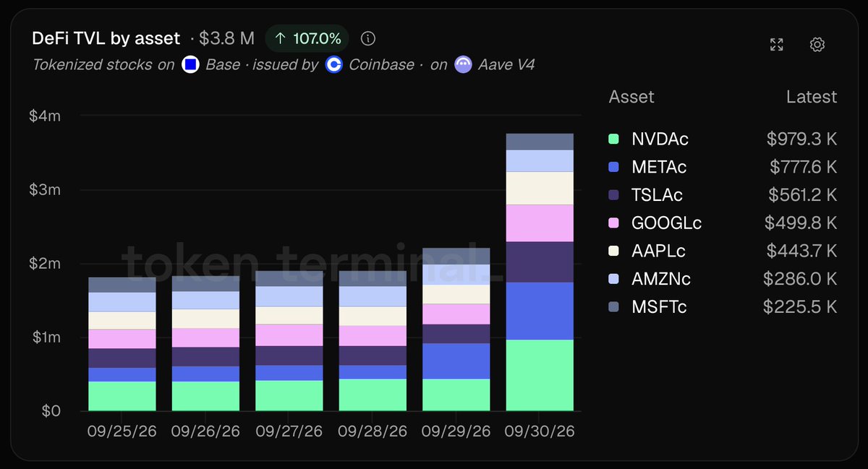Click the 09/25/26 axis date label
Image resolution: width=868 pixels, height=469 pixels.
(122, 431)
